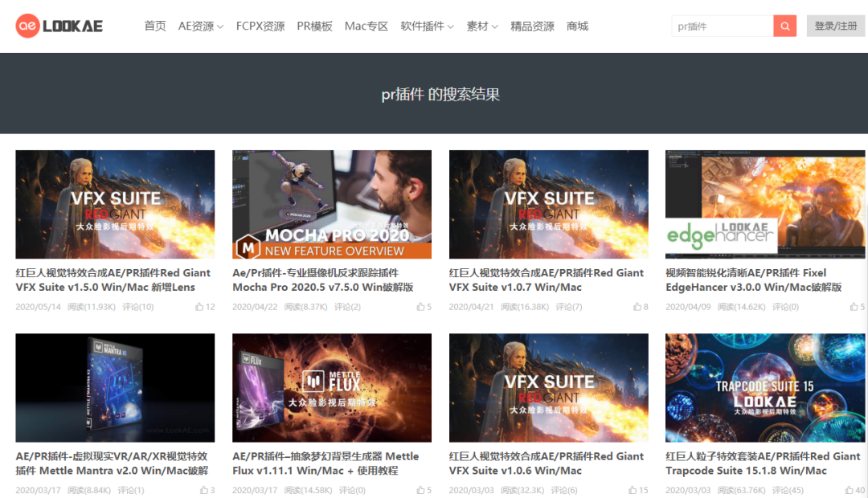Open the VFX Suite v1.0.6 thumbnail
This screenshot has width=868, height=498.
[x=549, y=387]
